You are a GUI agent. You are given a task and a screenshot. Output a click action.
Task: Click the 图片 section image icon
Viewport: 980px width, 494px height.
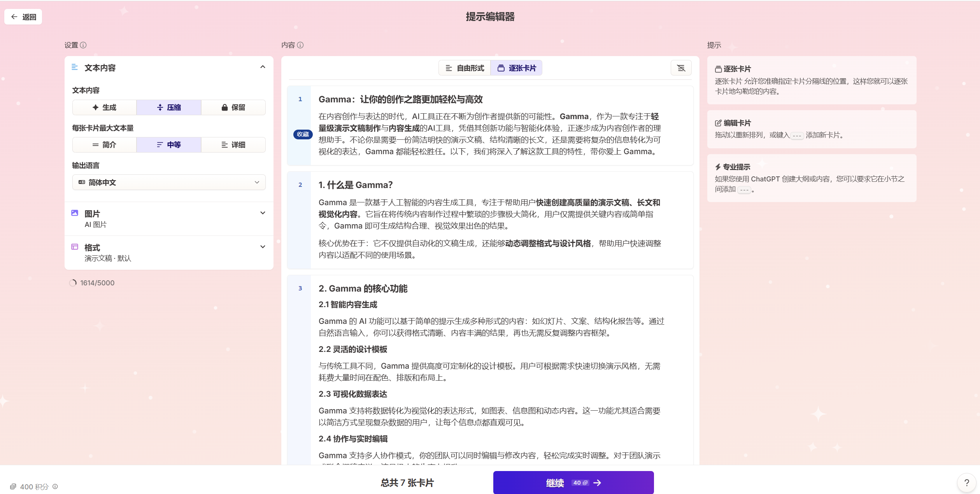75,213
